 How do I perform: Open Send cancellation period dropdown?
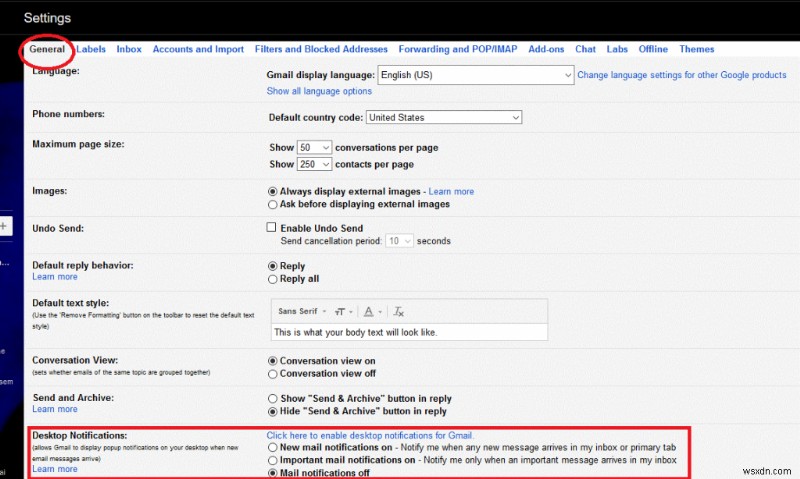tap(399, 241)
